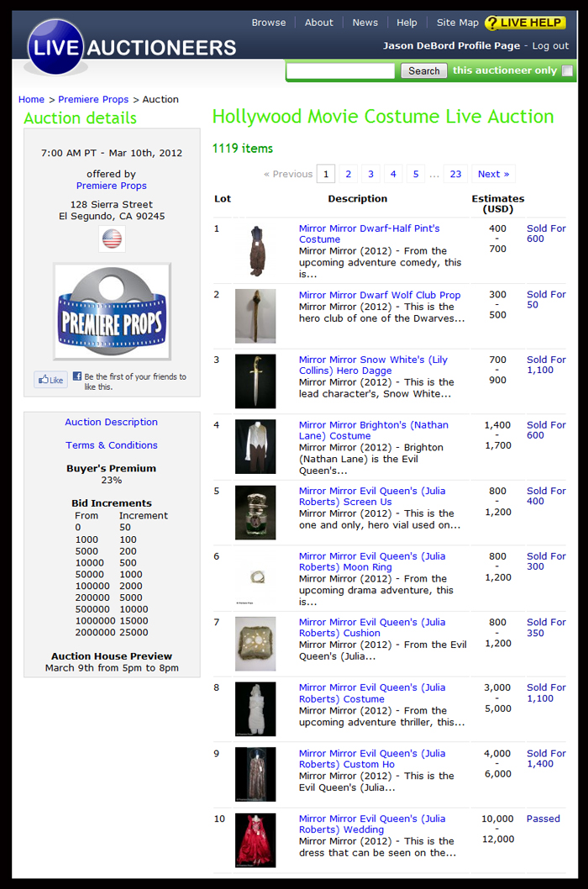Click the '1119 items' count text
This screenshot has width=588, height=889.
(243, 149)
